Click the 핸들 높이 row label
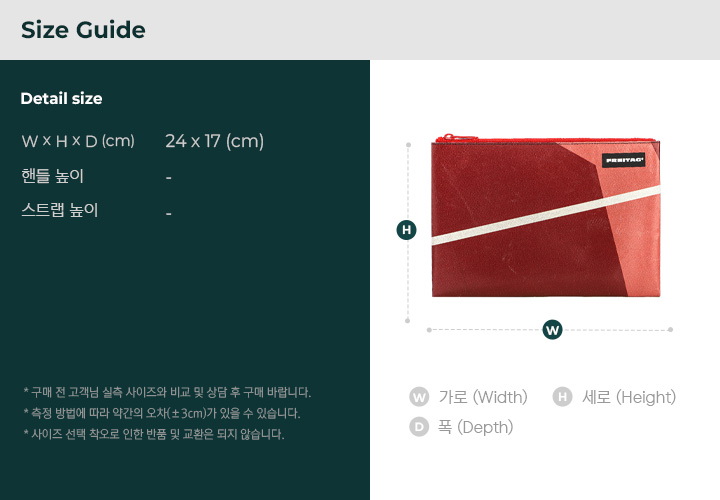Screen dimensions: 720x500 [52, 176]
